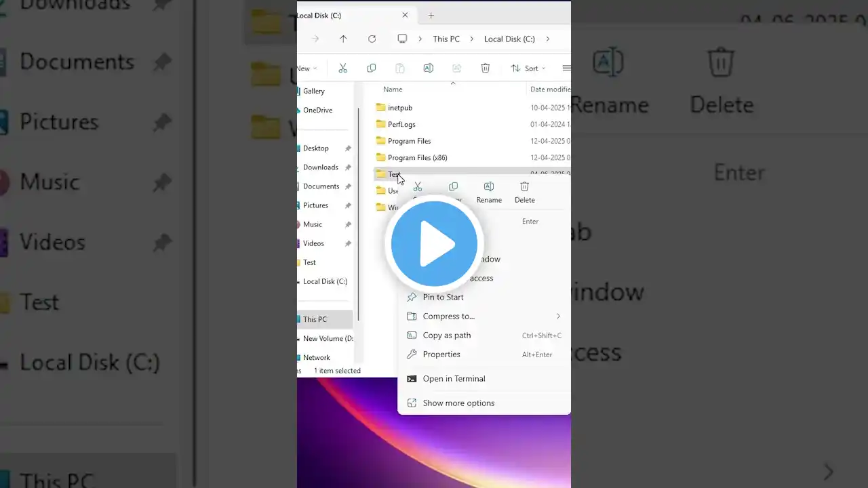Image resolution: width=868 pixels, height=488 pixels.
Task: Open the New dropdown in toolbar
Action: [x=307, y=68]
